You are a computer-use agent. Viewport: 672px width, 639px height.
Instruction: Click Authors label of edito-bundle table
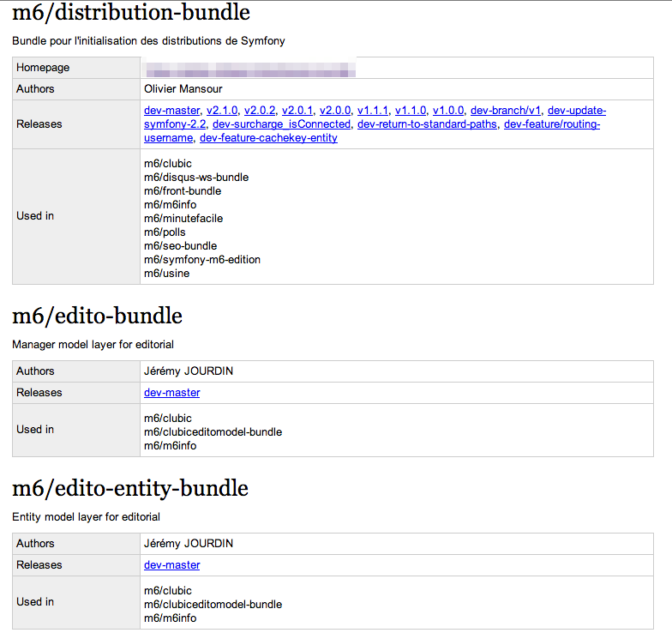35,371
